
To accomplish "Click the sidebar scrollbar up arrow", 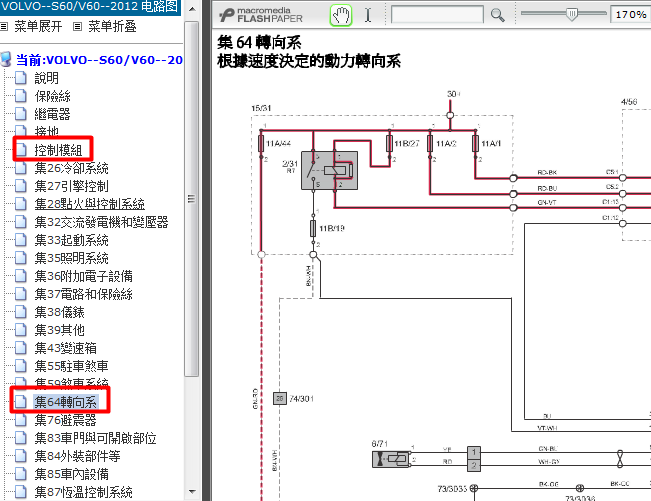I will click(192, 9).
